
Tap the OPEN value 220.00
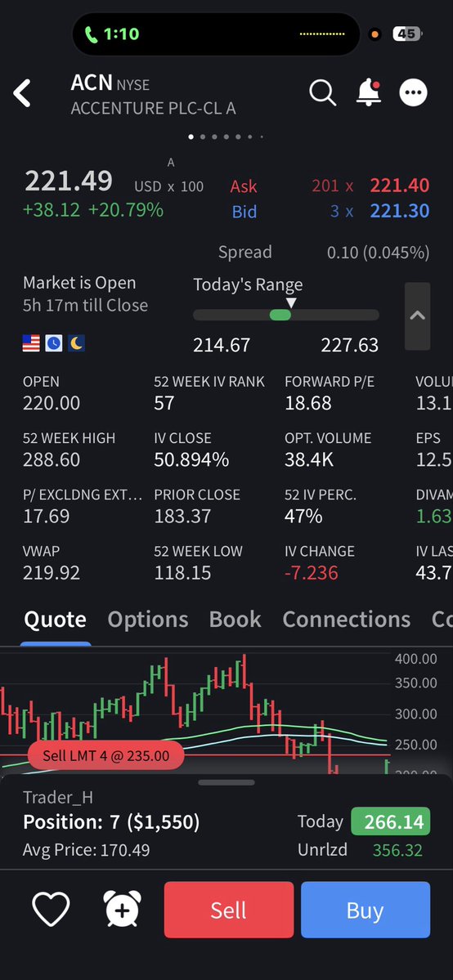pos(52,403)
